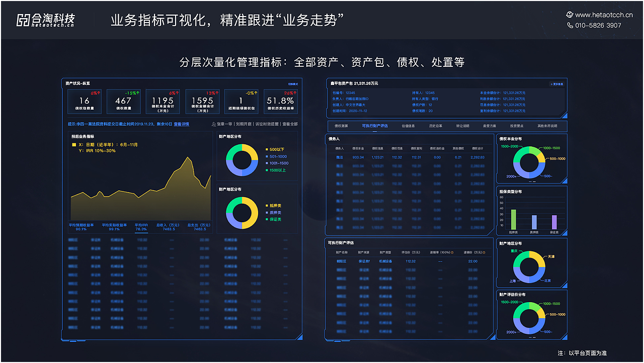
Task: Click the info icon in the 速销价（万元）column header
Action: [484, 252]
